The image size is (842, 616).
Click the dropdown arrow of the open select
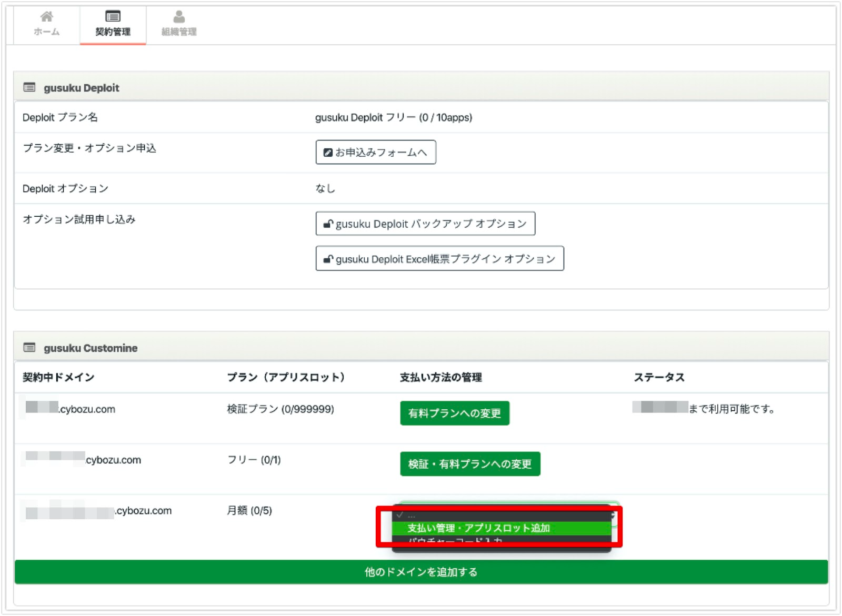(613, 515)
